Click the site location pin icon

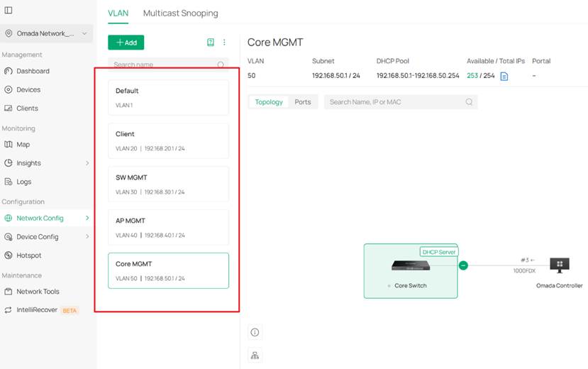tap(9, 33)
